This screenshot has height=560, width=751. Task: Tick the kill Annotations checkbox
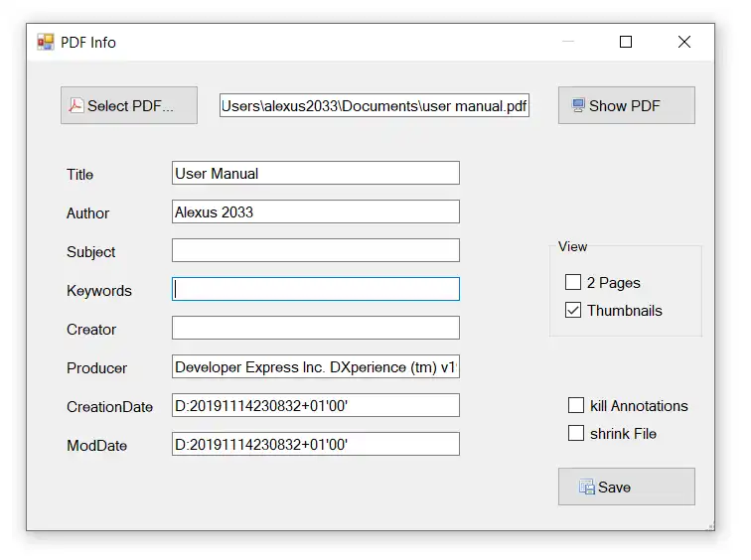(x=576, y=405)
